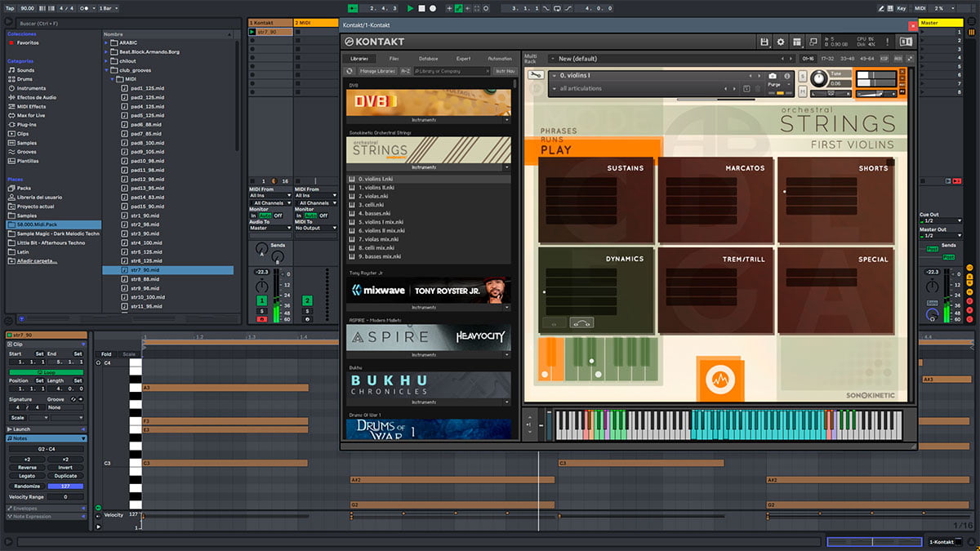Launch the str7_90 clip

pos(252,32)
